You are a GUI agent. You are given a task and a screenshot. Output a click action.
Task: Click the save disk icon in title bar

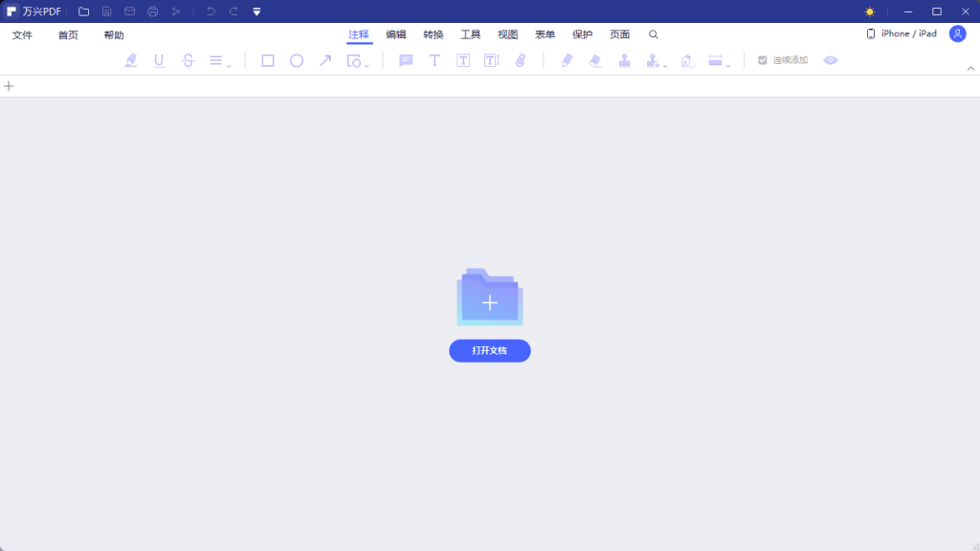click(x=107, y=11)
